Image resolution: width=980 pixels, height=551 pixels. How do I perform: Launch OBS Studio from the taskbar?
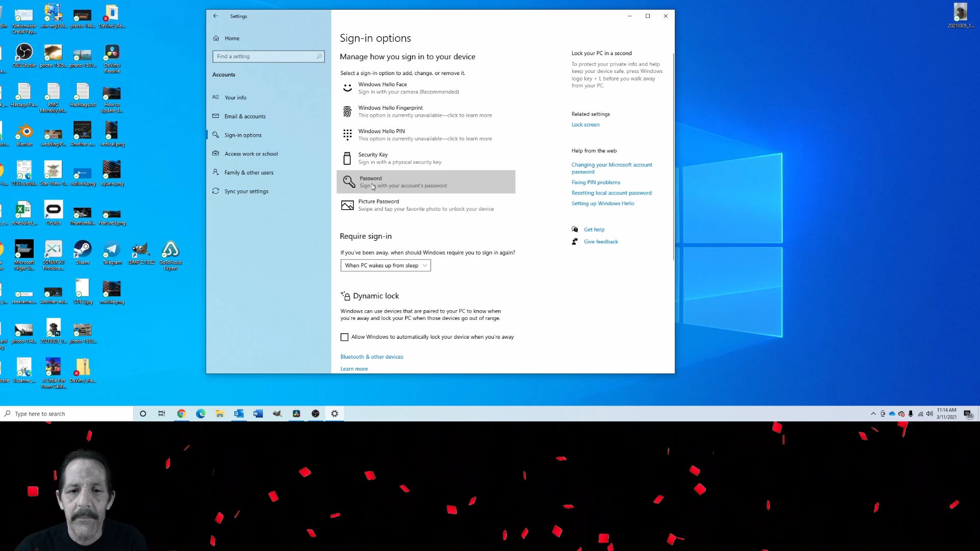click(x=315, y=413)
